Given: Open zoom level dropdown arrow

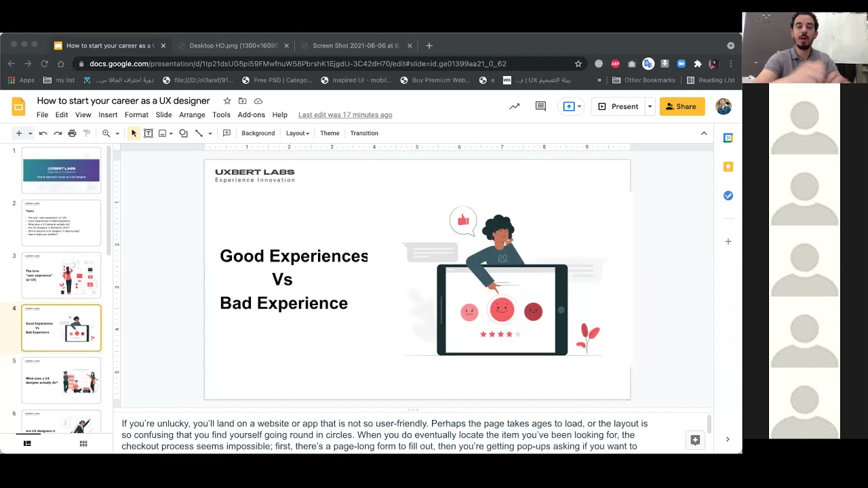Looking at the screenshot, I should (x=117, y=134).
